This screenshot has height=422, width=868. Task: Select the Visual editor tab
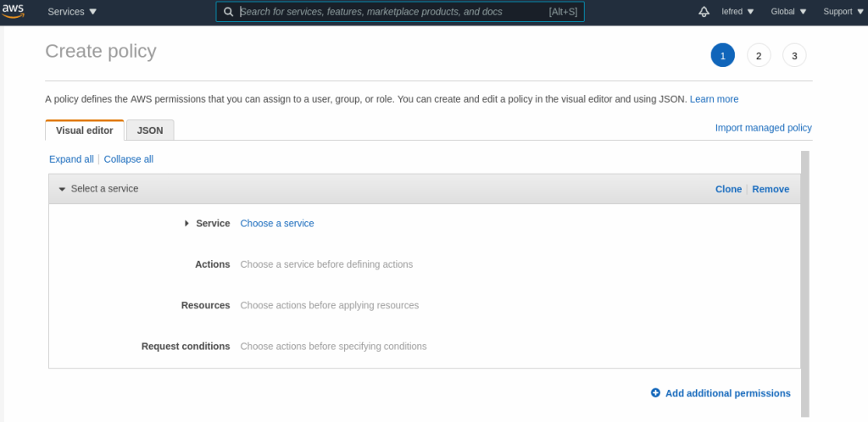pyautogui.click(x=84, y=130)
